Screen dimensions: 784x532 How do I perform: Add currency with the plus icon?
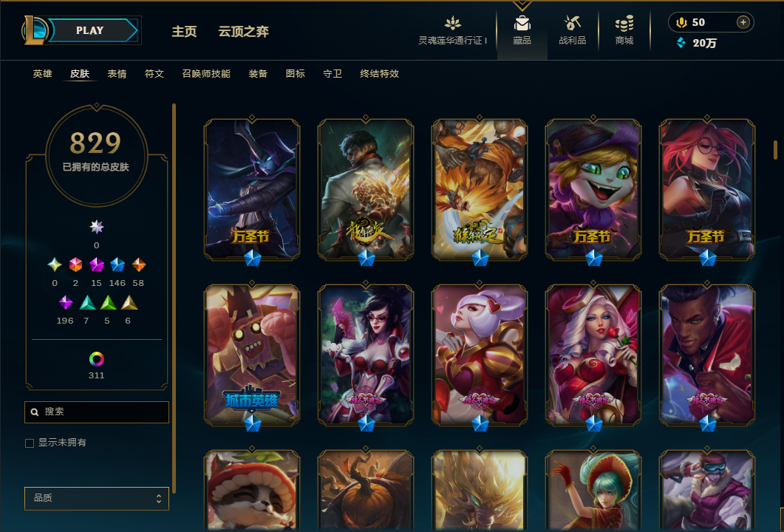pos(743,22)
